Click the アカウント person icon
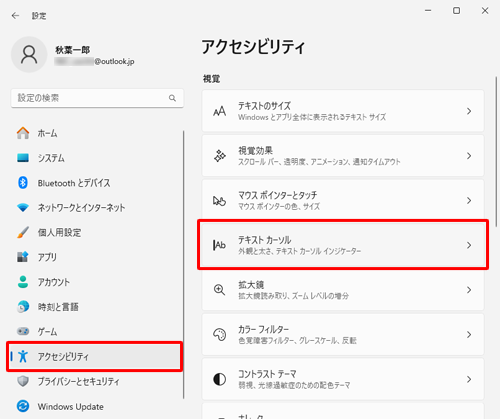500x419 pixels. [x=23, y=282]
